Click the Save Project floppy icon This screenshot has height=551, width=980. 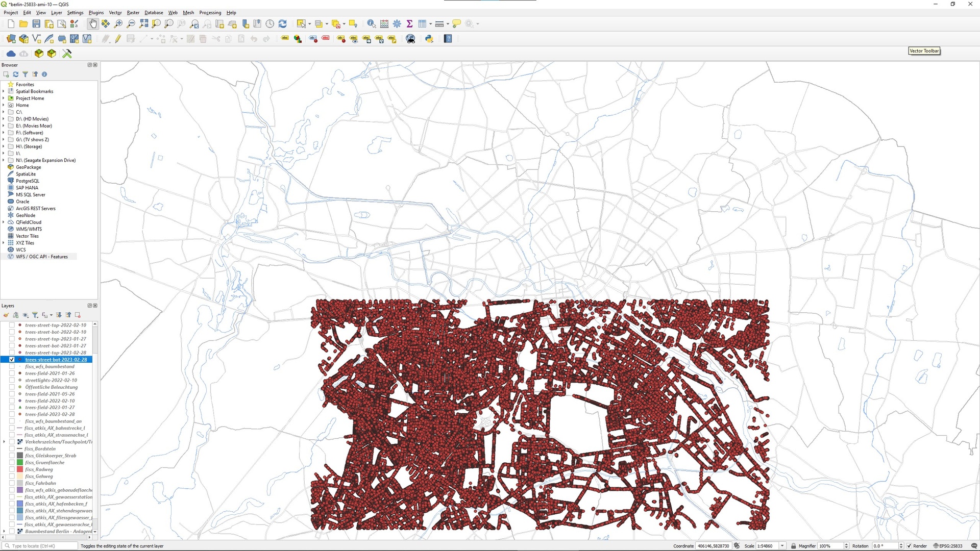[x=36, y=24]
